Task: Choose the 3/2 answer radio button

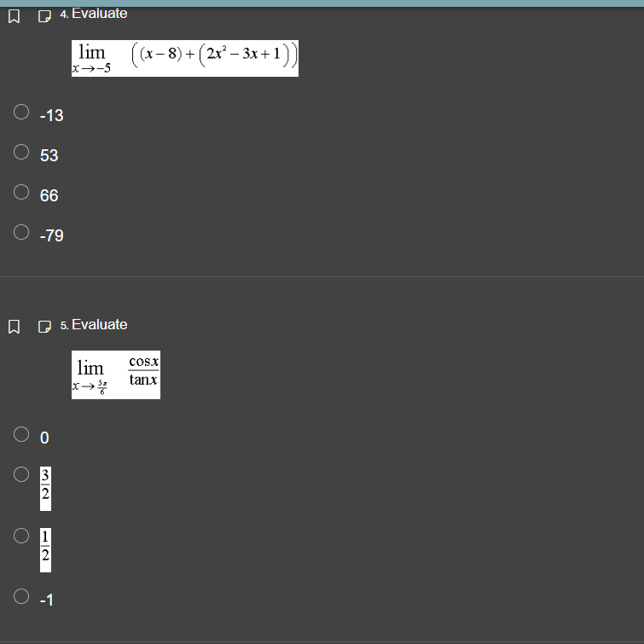Action: click(21, 474)
